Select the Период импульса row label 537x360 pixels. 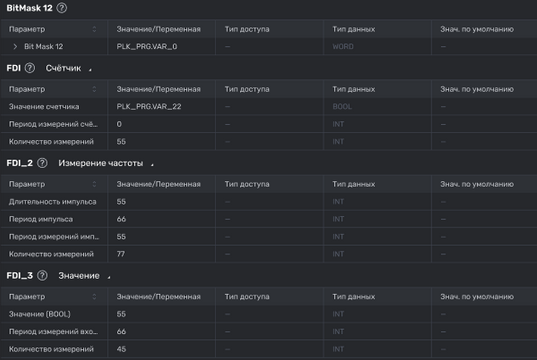tap(41, 219)
